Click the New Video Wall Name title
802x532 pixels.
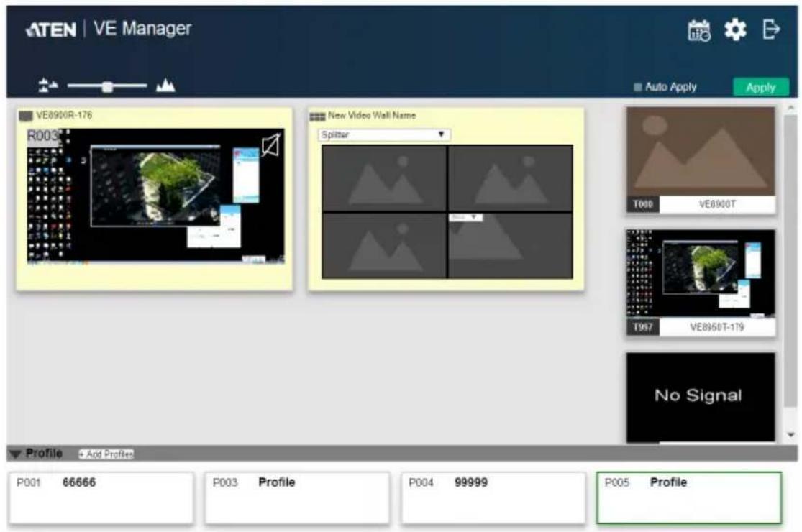click(x=372, y=116)
